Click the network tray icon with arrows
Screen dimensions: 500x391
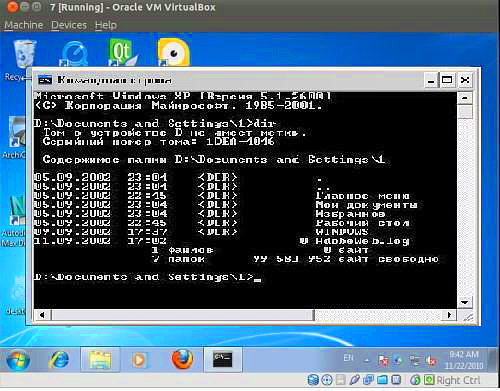(415, 360)
